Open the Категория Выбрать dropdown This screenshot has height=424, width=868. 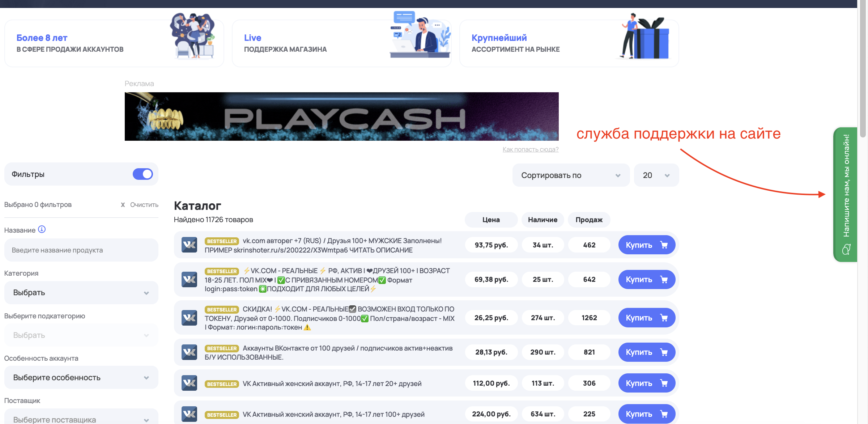81,293
